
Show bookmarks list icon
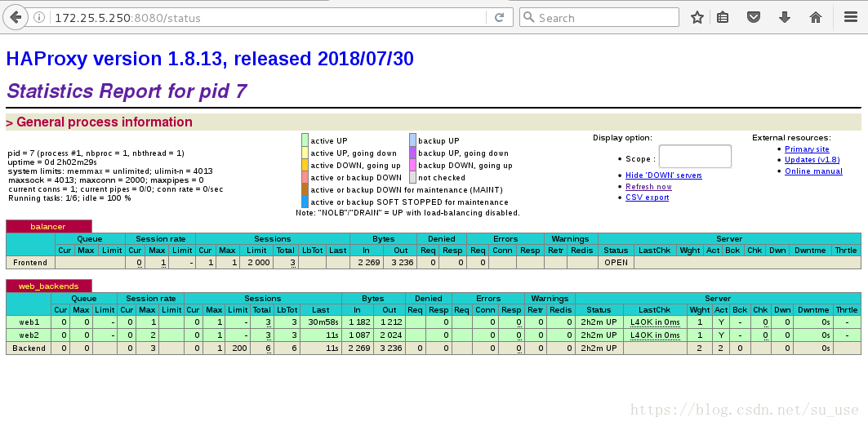point(723,18)
